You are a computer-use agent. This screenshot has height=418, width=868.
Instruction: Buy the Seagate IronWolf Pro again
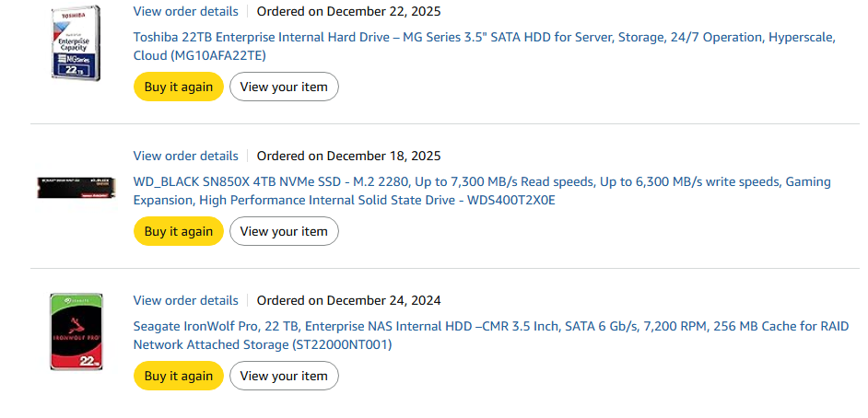point(178,376)
